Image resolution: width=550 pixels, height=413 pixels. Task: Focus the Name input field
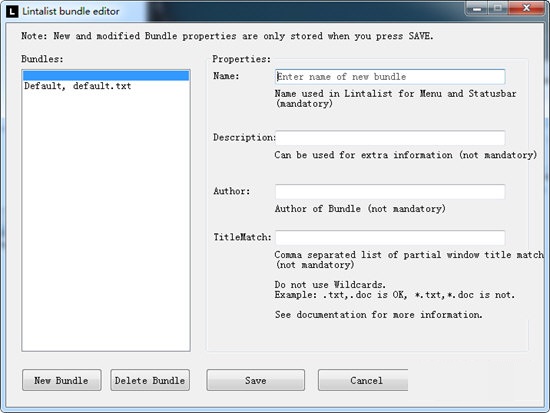(x=390, y=77)
